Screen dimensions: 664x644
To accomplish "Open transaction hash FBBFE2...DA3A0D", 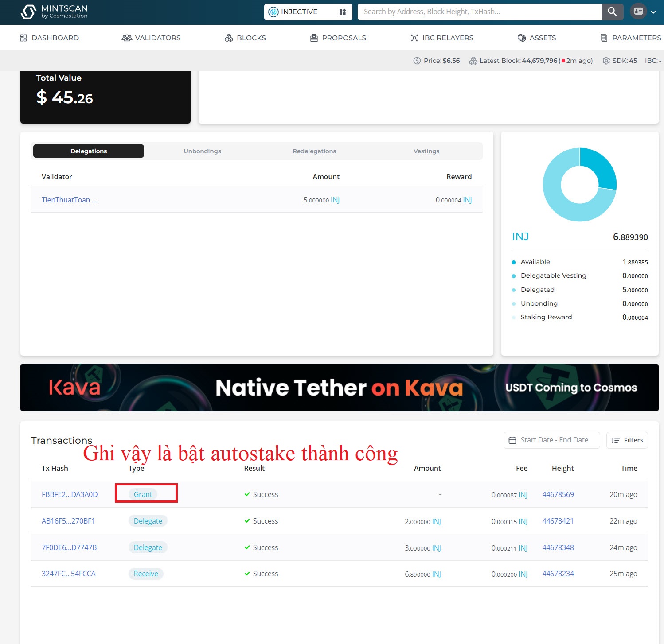I will [70, 494].
